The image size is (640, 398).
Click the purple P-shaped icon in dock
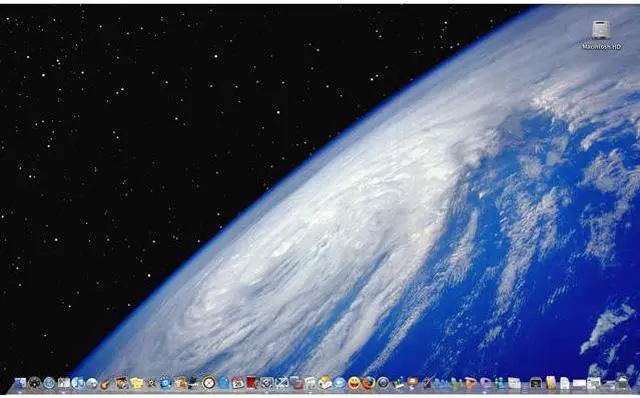point(486,383)
